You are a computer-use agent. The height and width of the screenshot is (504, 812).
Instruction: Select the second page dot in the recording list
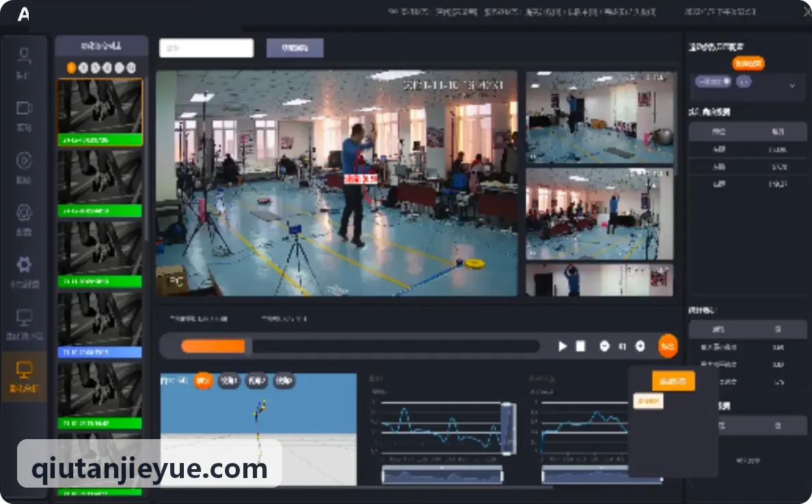pyautogui.click(x=83, y=68)
